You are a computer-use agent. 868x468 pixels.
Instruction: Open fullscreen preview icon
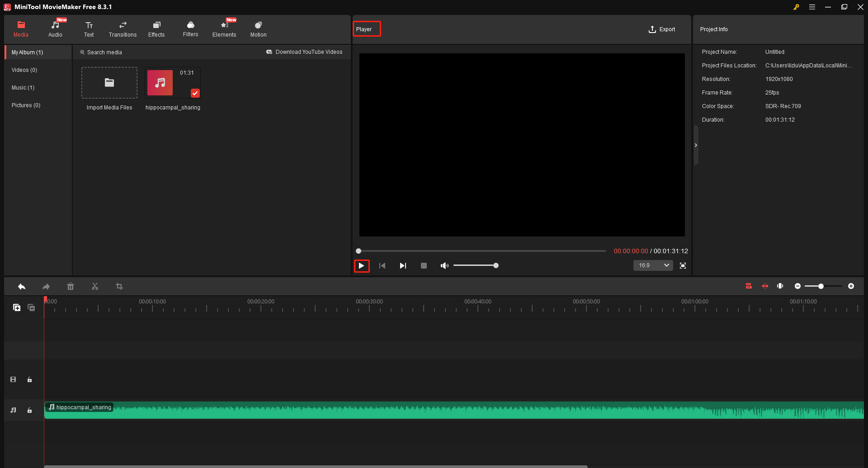683,265
